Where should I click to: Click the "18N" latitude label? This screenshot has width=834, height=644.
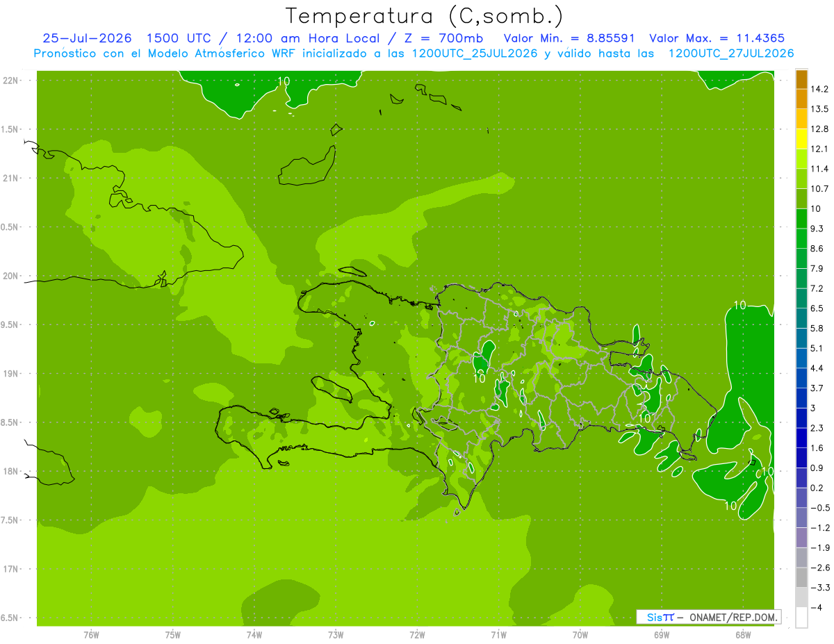point(12,472)
